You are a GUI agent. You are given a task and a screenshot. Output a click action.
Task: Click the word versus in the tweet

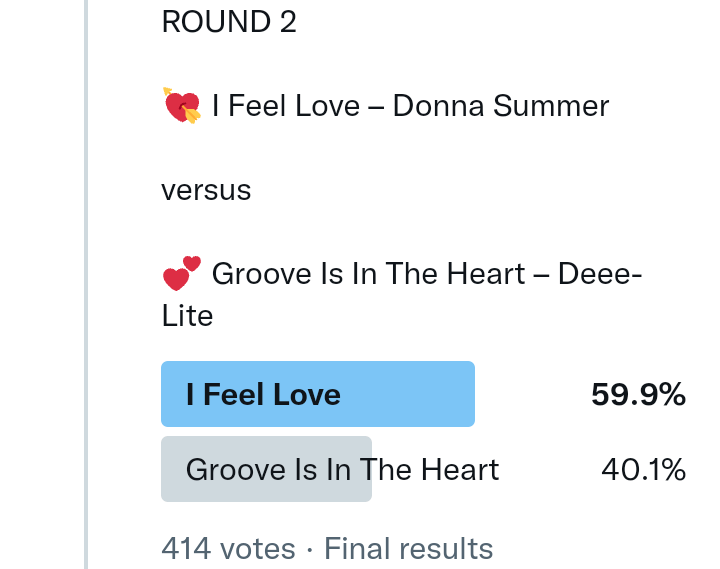[206, 190]
